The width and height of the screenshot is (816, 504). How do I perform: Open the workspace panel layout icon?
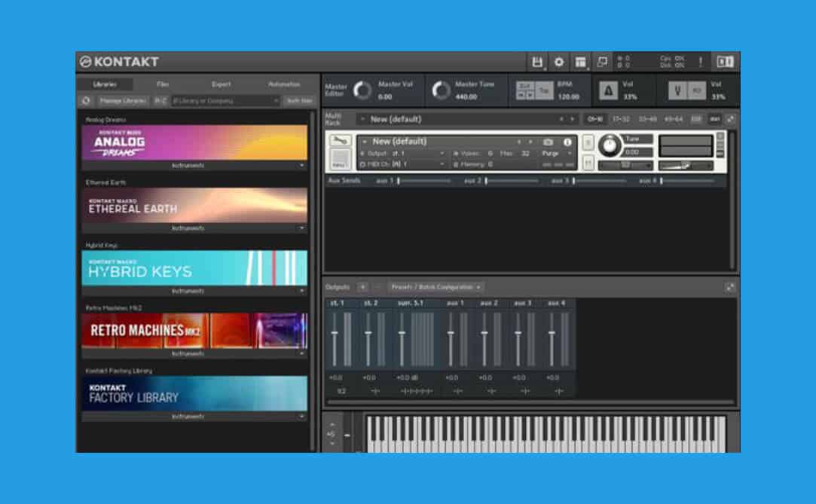580,62
